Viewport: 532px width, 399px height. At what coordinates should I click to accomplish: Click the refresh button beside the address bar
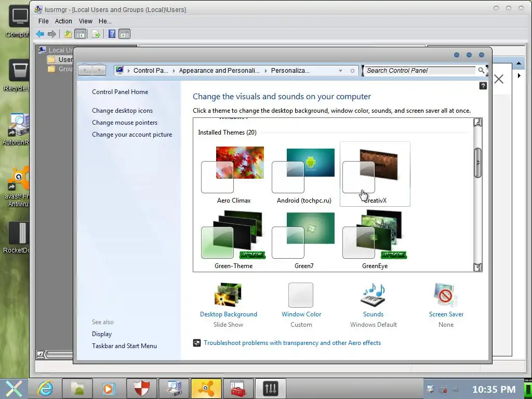352,71
